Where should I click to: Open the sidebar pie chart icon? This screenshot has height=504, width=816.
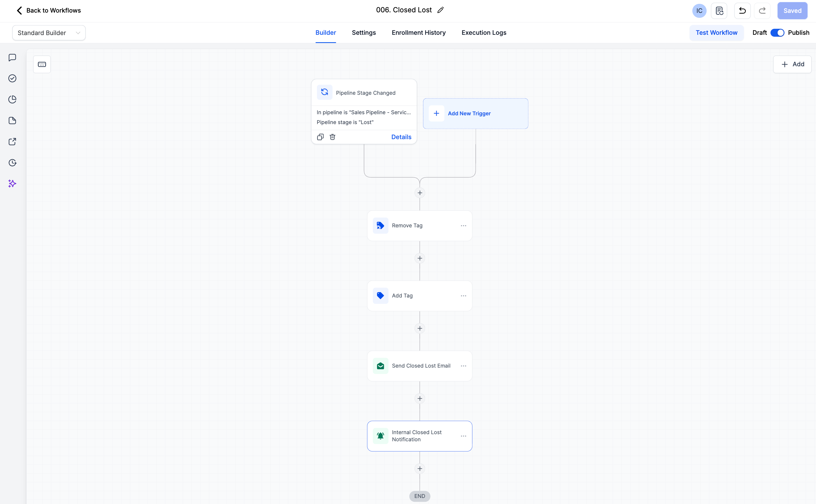point(12,100)
